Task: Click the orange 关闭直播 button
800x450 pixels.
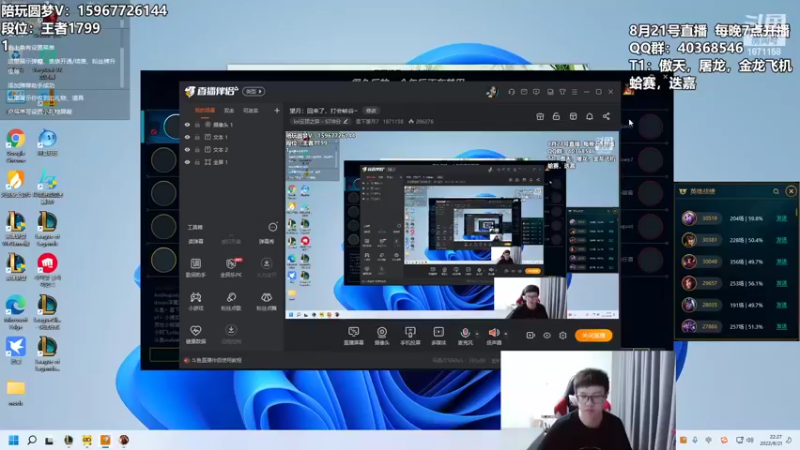Action: pos(593,335)
